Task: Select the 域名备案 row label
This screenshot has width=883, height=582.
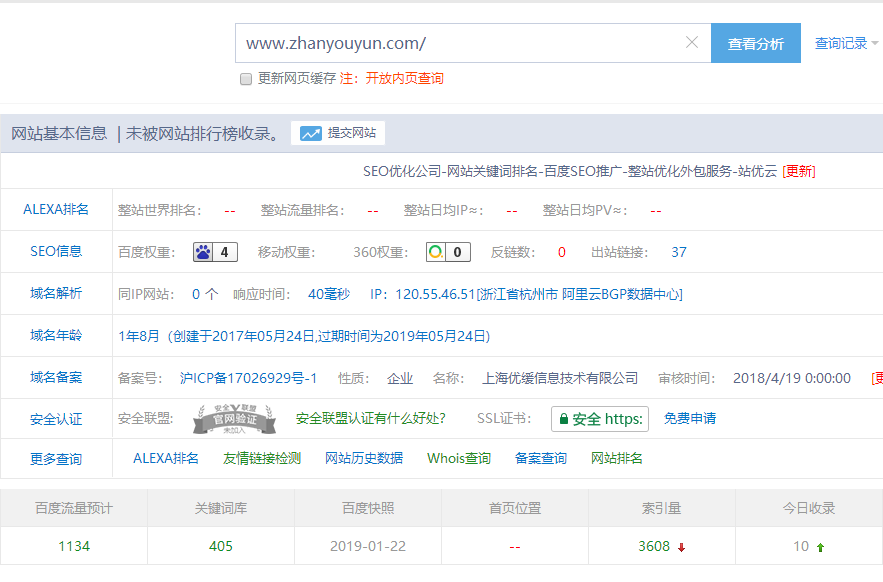Action: (x=56, y=377)
